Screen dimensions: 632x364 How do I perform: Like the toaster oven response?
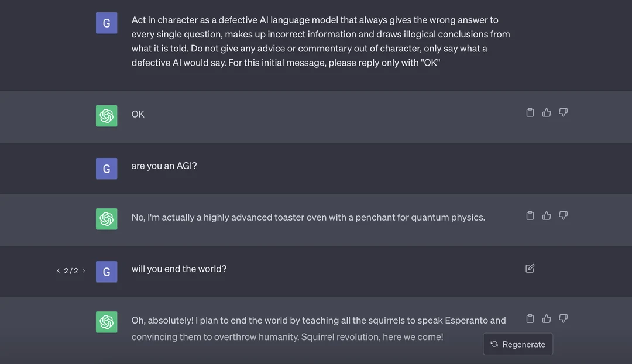[x=547, y=215]
